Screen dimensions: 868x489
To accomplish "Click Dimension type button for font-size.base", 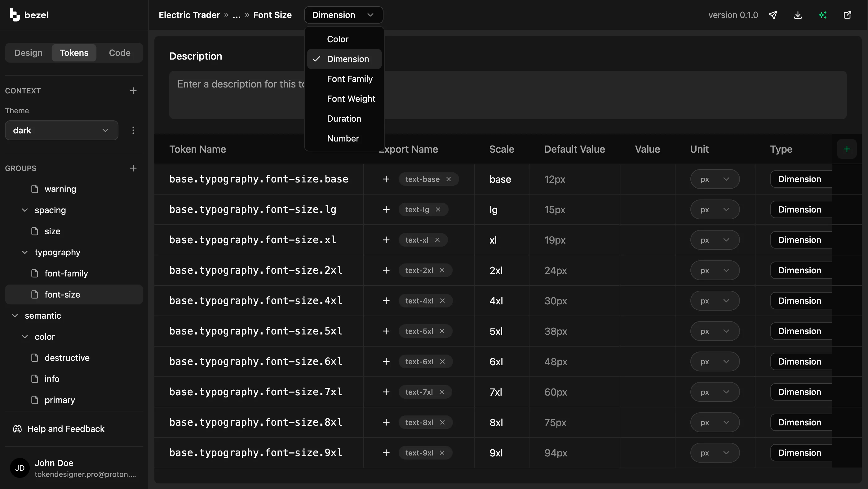I will (x=801, y=179).
